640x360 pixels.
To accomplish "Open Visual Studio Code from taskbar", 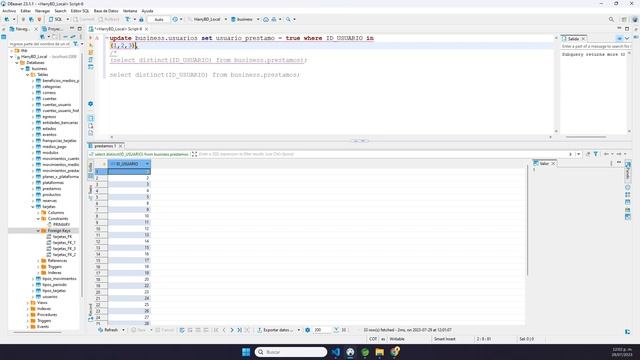I will click(336, 352).
